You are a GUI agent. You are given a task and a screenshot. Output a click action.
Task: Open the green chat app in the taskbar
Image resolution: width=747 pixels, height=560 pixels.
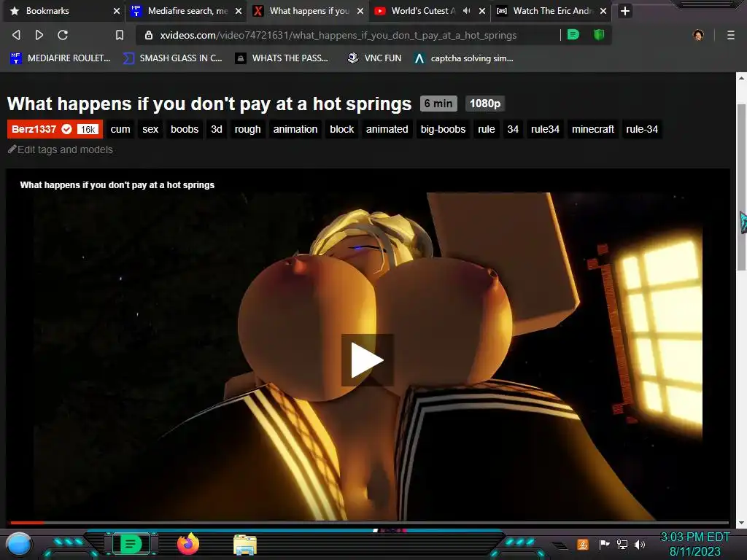coord(131,544)
